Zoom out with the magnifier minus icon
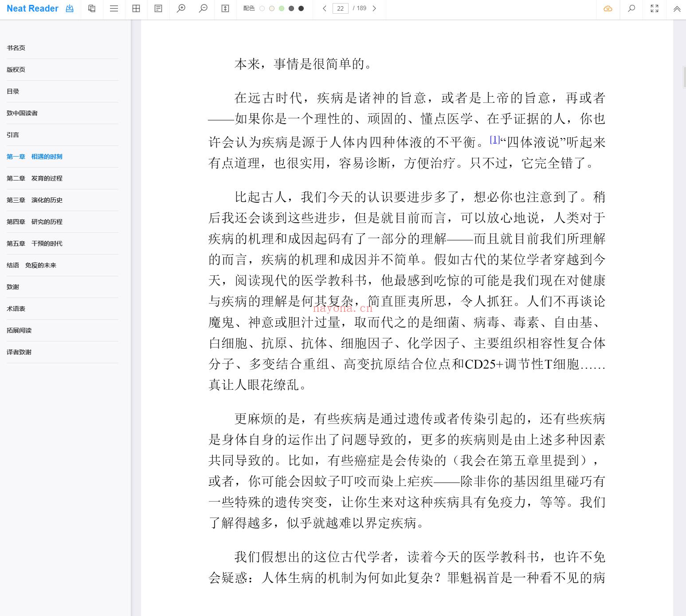 (203, 8)
